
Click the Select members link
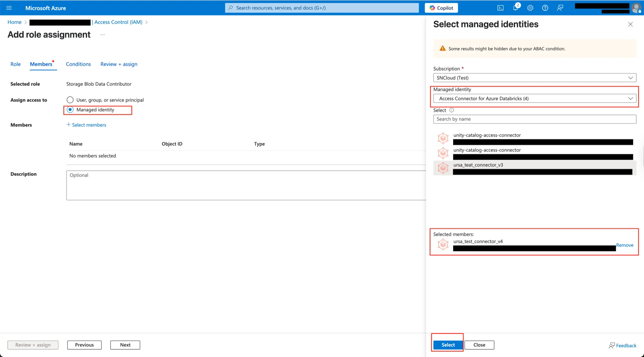[89, 125]
